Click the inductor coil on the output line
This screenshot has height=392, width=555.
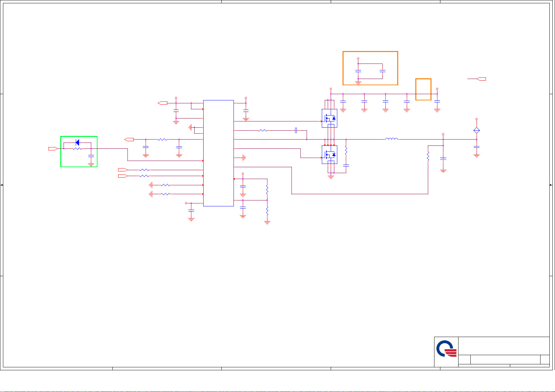point(391,139)
